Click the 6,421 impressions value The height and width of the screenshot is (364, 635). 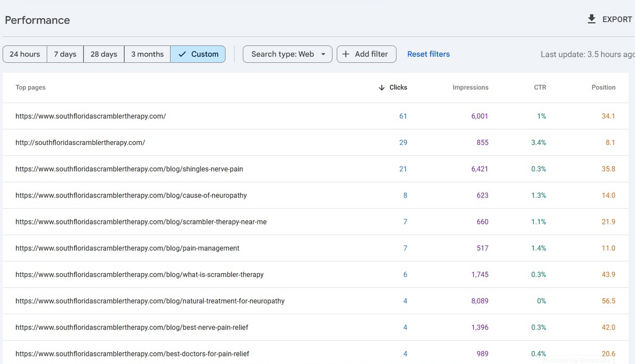(x=479, y=169)
